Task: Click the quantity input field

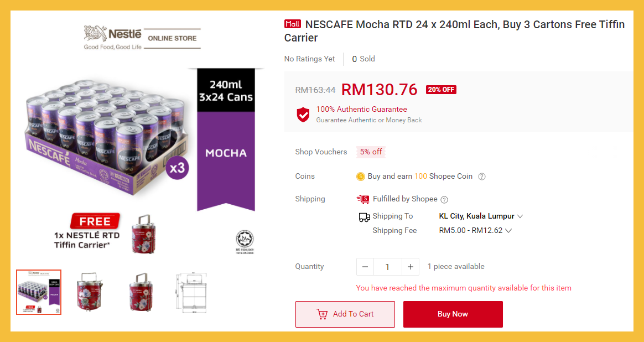Action: click(387, 267)
